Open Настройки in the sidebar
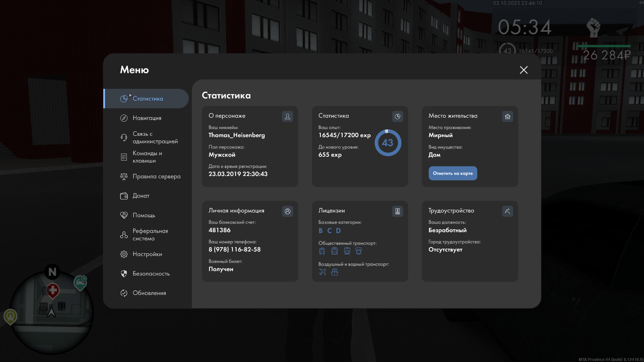 click(x=147, y=254)
